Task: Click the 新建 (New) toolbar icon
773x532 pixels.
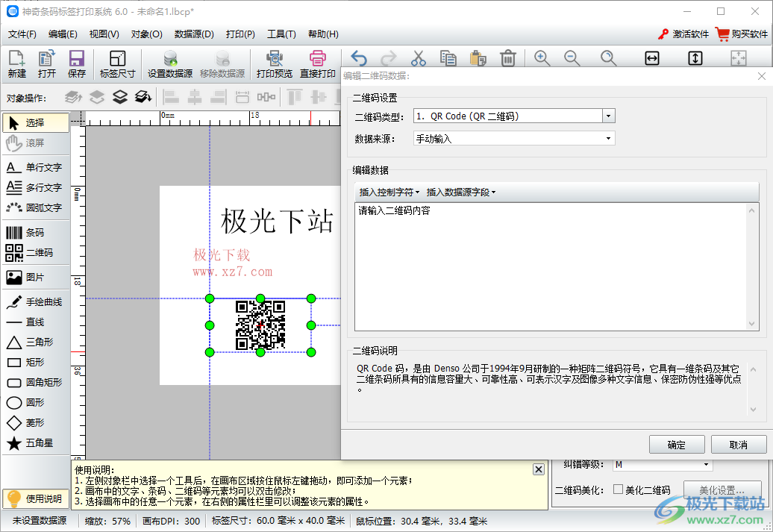Action: pos(16,64)
